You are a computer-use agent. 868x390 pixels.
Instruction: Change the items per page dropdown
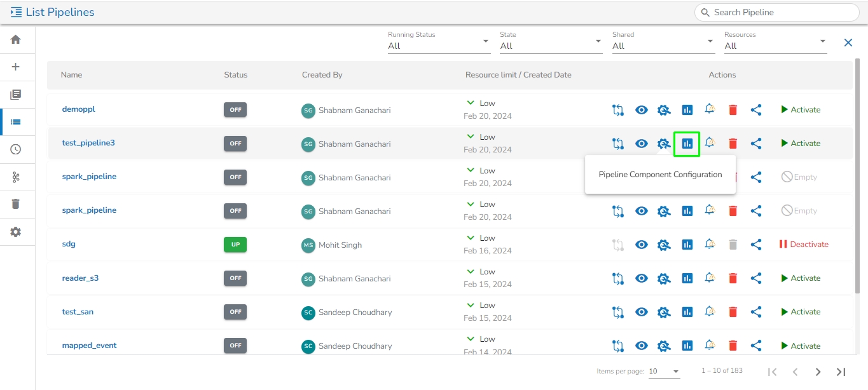coord(664,371)
